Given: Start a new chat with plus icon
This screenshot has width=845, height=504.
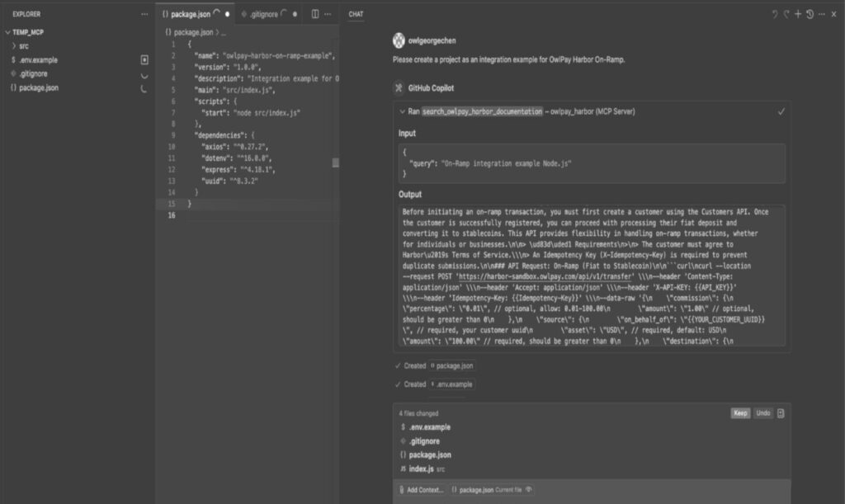Looking at the screenshot, I should click(x=798, y=14).
